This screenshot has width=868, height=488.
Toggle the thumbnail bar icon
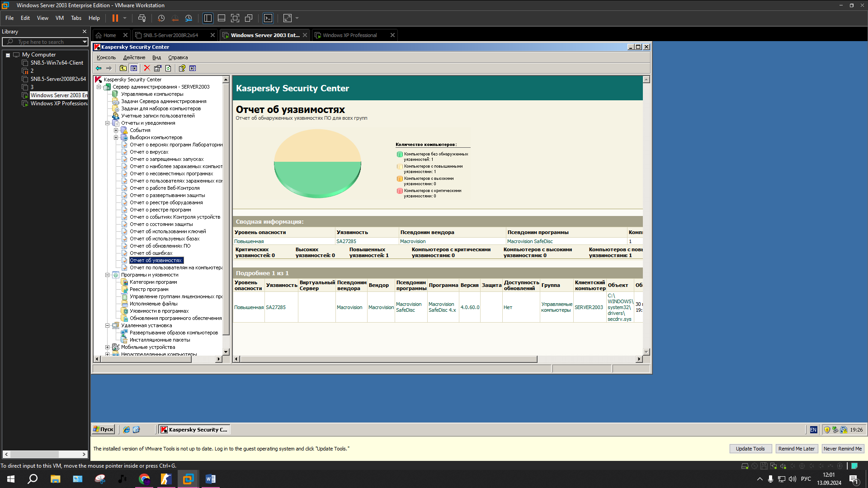tap(222, 18)
